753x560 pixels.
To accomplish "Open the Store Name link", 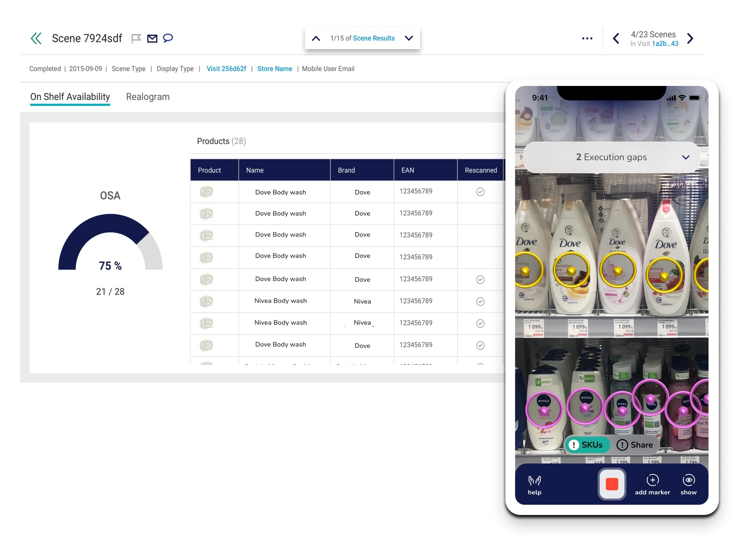I will pyautogui.click(x=275, y=69).
